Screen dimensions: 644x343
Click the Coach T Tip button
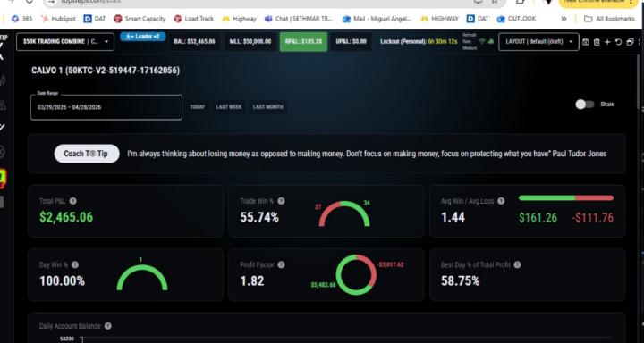tap(87, 154)
